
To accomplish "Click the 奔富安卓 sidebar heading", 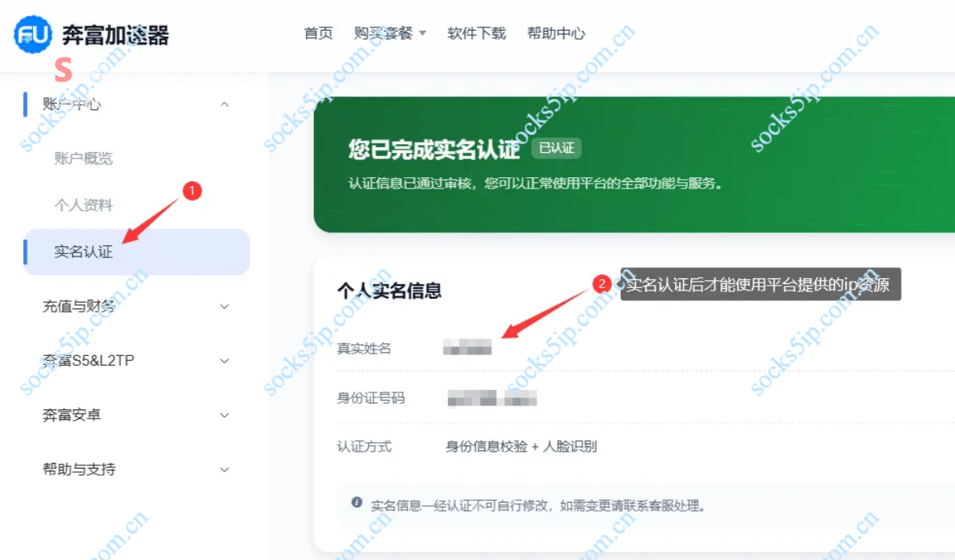I will [72, 415].
